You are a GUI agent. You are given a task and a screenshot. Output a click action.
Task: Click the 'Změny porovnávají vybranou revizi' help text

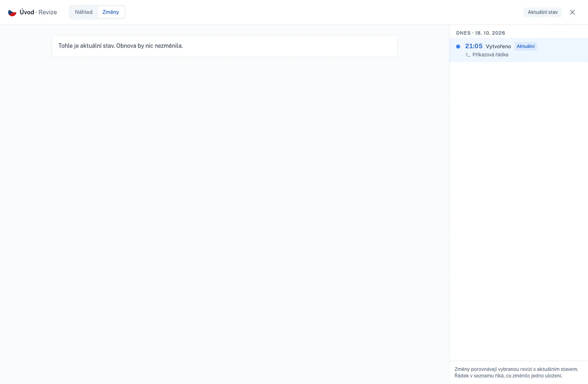(517, 373)
